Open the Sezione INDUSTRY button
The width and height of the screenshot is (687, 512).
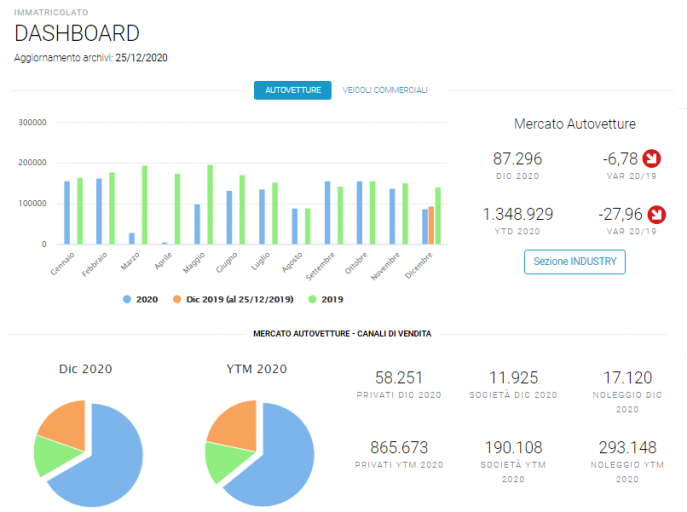click(x=574, y=261)
